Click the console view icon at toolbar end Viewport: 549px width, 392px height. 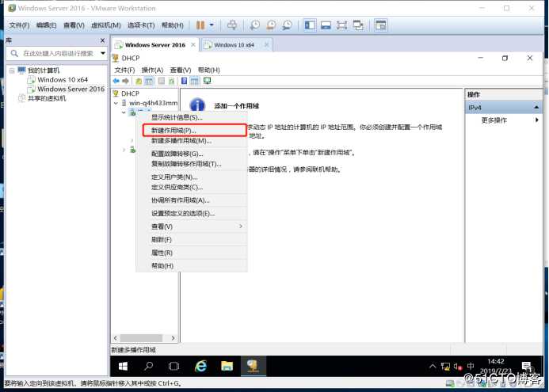pos(380,25)
